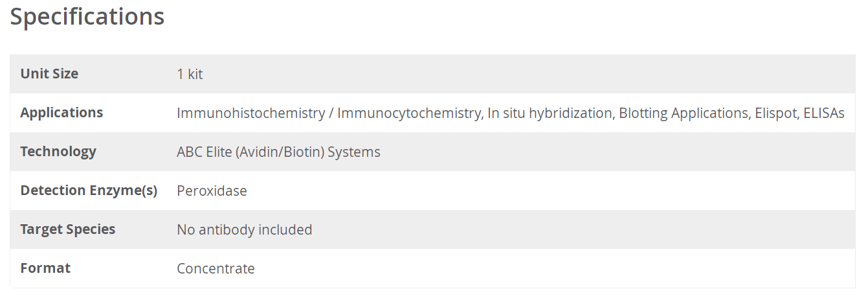
Task: Select the Target Species row label
Action: click(68, 229)
